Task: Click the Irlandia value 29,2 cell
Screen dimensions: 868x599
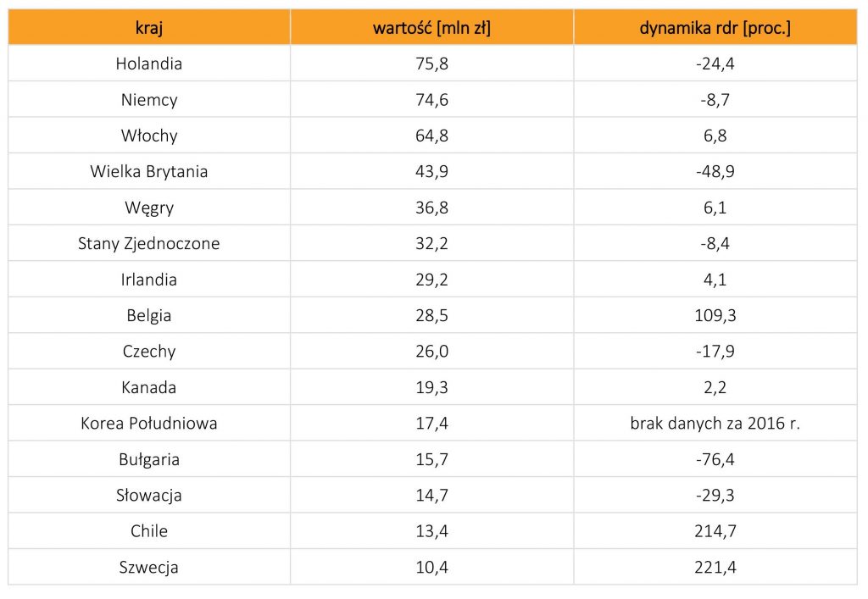Action: [432, 280]
